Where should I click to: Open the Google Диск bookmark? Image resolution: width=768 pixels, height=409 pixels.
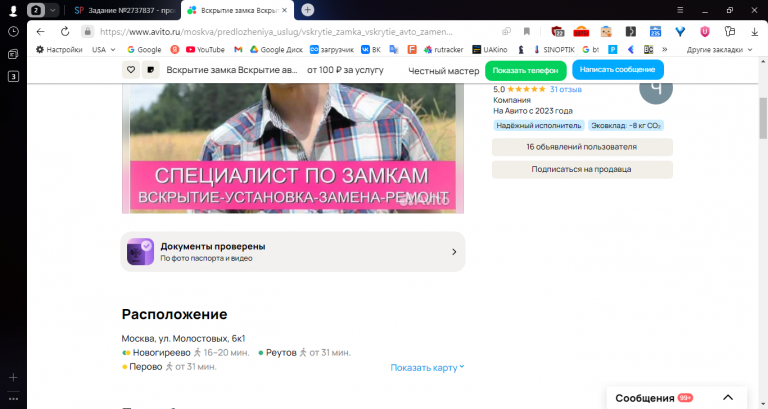[276, 49]
